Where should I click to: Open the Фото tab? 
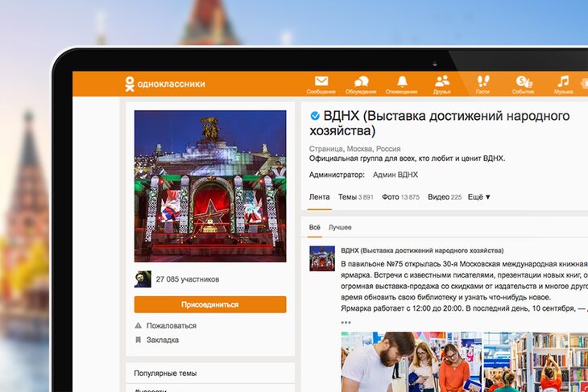(x=400, y=197)
